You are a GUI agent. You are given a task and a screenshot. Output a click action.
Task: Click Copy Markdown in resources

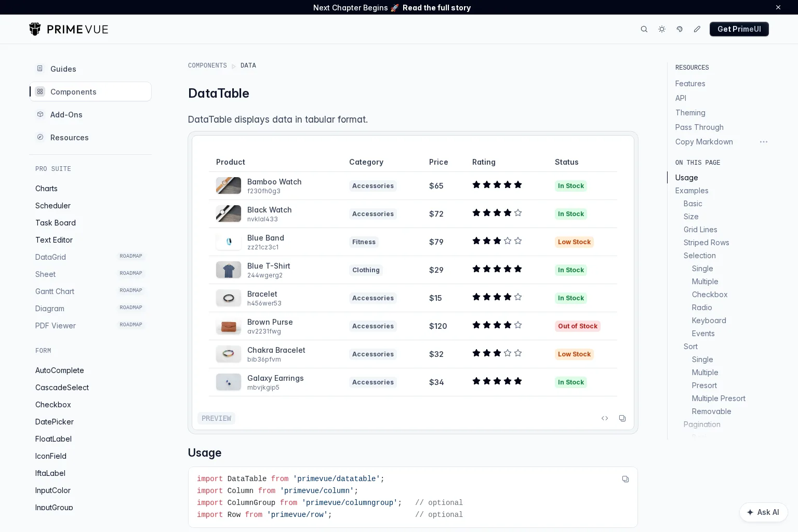pyautogui.click(x=704, y=142)
